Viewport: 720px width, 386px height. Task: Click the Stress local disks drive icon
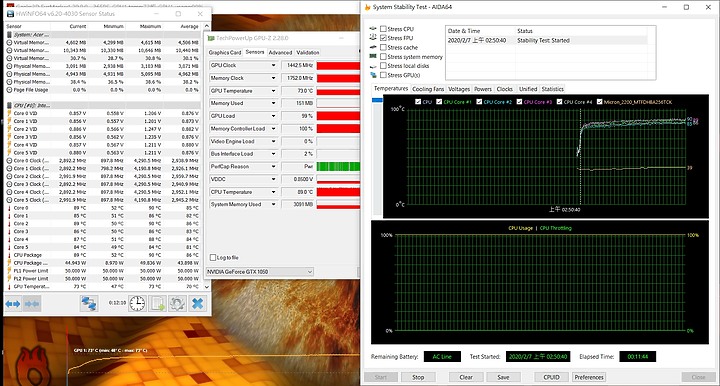[x=373, y=66]
